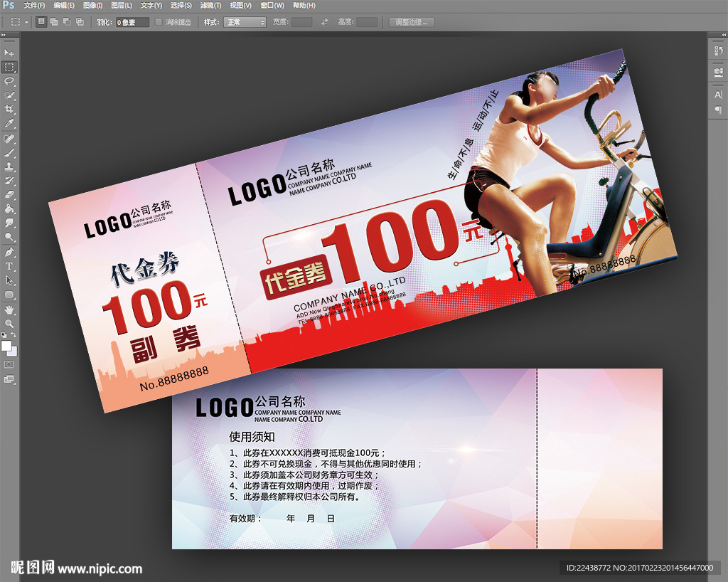Screen dimensions: 728x582
Task: Open the 窗口(W) menu
Action: (x=272, y=6)
